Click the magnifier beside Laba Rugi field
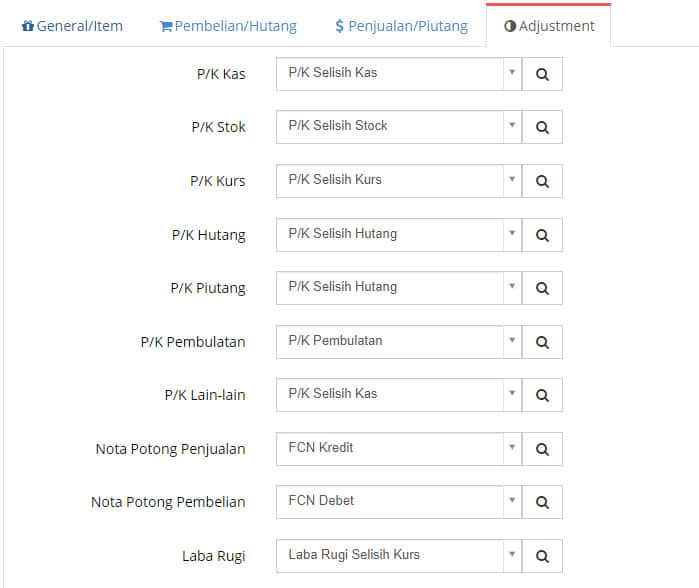This screenshot has width=699, height=588. 542,556
